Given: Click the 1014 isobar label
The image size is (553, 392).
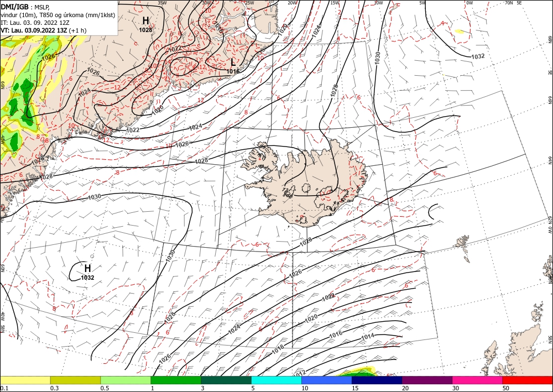Looking at the screenshot, I should pyautogui.click(x=368, y=337).
